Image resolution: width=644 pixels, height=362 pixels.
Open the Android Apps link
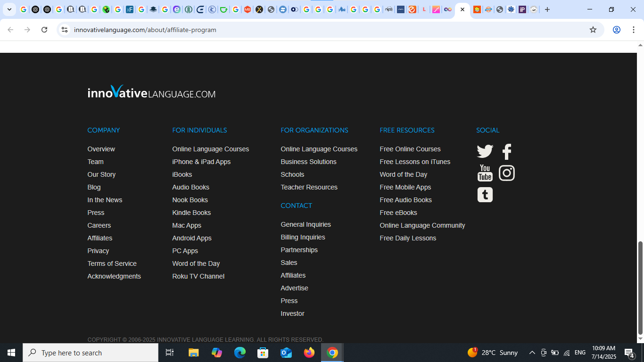pos(192,238)
